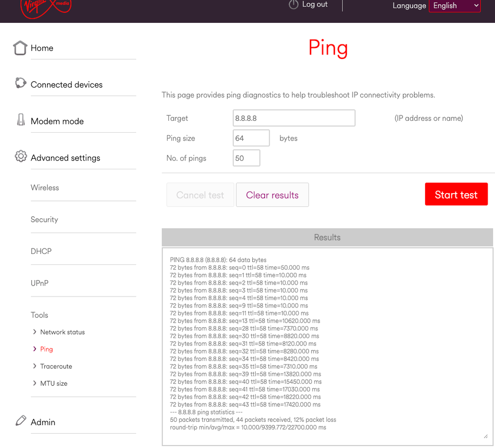This screenshot has width=495, height=448.
Task: Open the DHCP settings page
Action: 41,251
